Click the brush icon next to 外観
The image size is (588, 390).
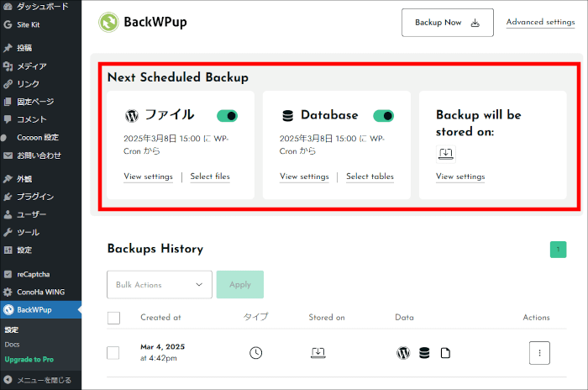[x=8, y=179]
